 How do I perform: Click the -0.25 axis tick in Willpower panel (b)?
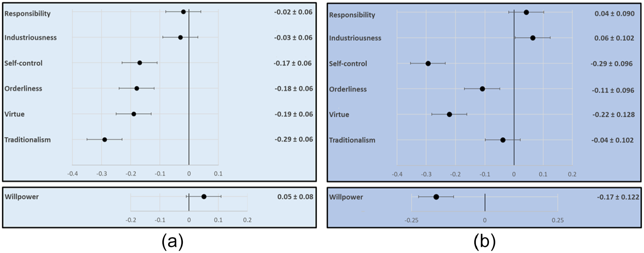411,220
